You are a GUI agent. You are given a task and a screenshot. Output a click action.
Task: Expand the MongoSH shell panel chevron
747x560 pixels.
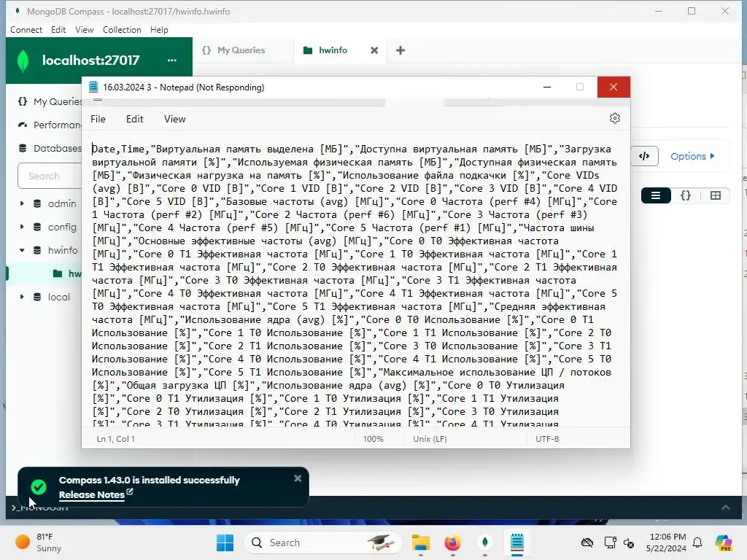click(x=726, y=507)
